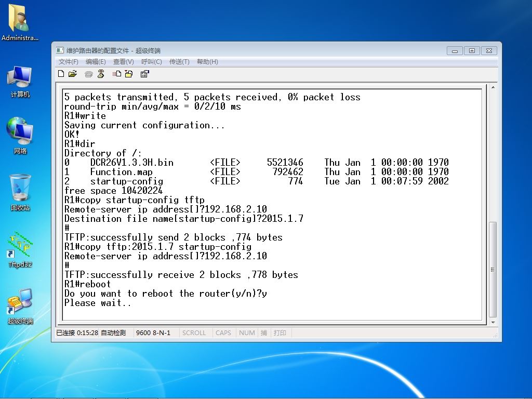Click the 'Do you want to reboot' line
532x399 pixels.
(166, 294)
